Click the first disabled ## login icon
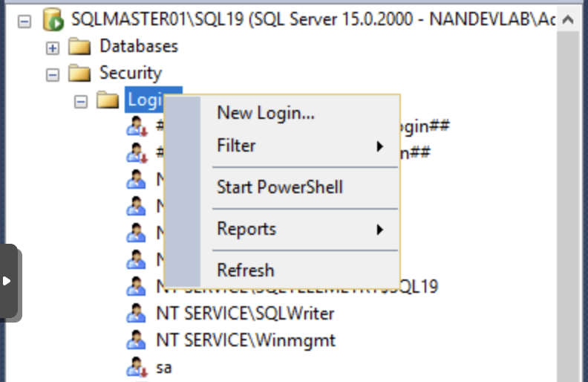 coord(136,127)
